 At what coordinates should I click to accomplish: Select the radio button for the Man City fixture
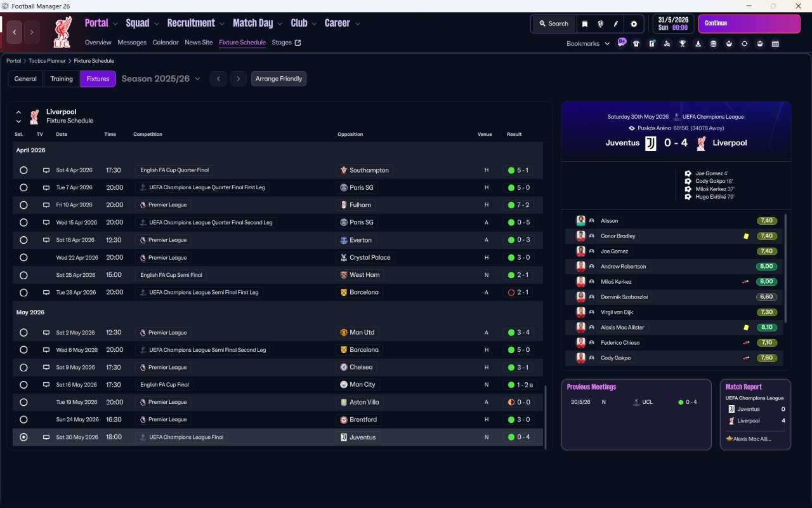23,385
